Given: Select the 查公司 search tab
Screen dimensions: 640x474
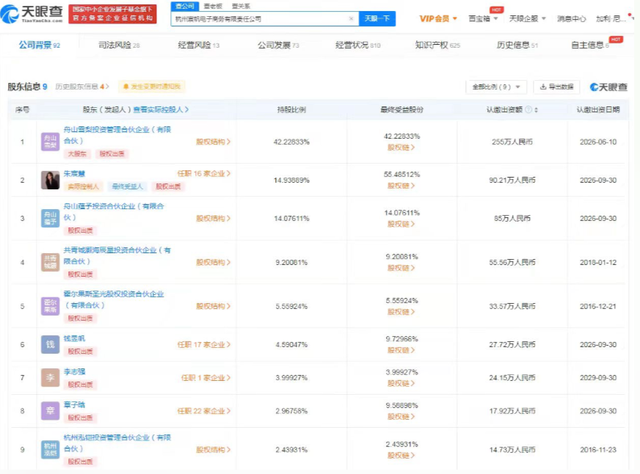Looking at the screenshot, I should point(185,6).
